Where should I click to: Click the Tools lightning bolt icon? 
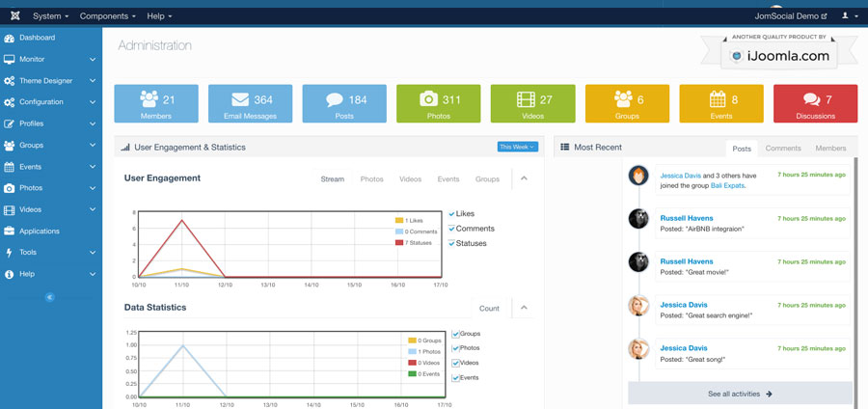[9, 253]
